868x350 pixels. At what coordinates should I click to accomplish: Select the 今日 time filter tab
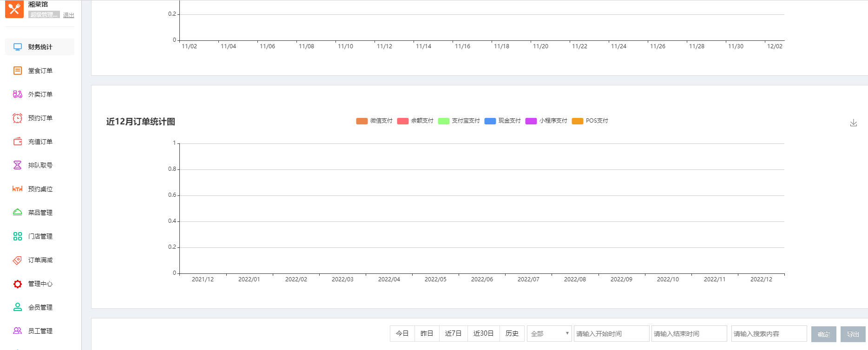point(402,333)
